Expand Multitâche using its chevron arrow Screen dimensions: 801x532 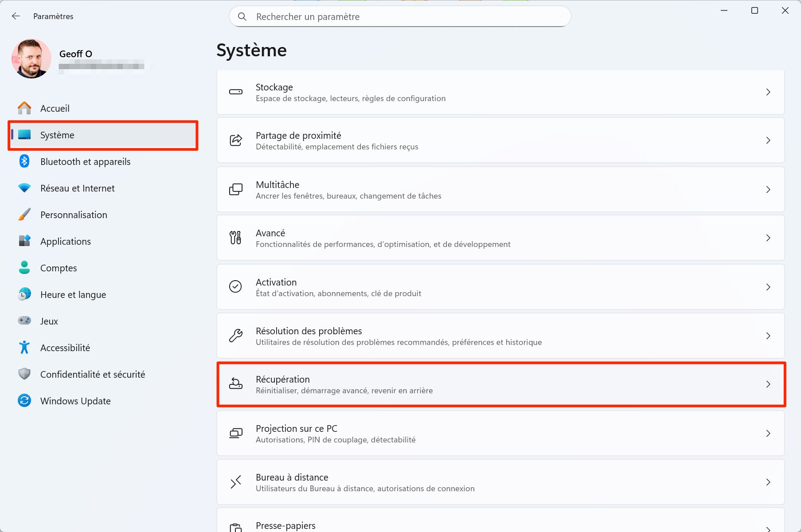[x=768, y=189]
